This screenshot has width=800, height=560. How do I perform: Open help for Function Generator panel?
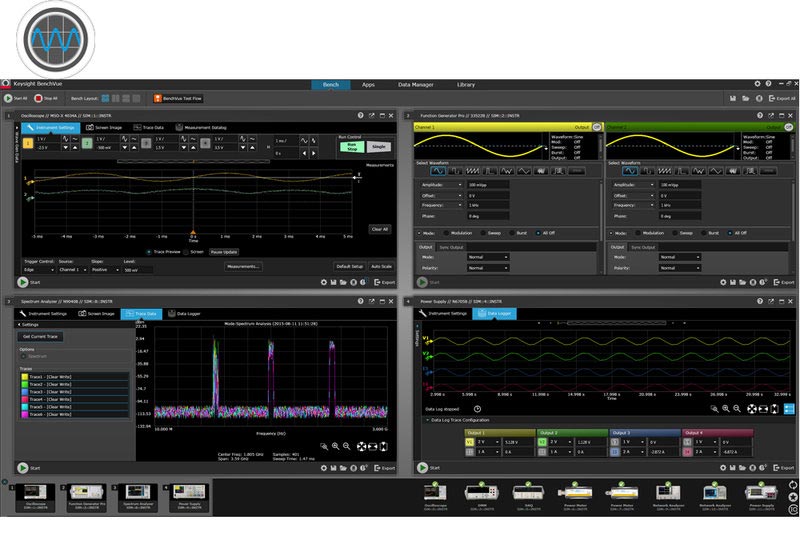coord(760,116)
